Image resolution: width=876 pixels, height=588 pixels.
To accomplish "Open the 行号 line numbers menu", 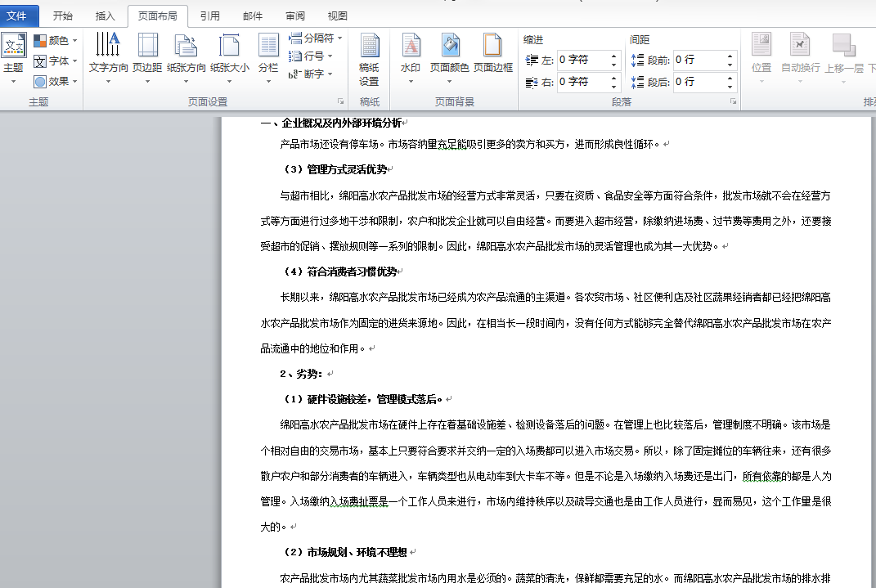I will pyautogui.click(x=311, y=56).
